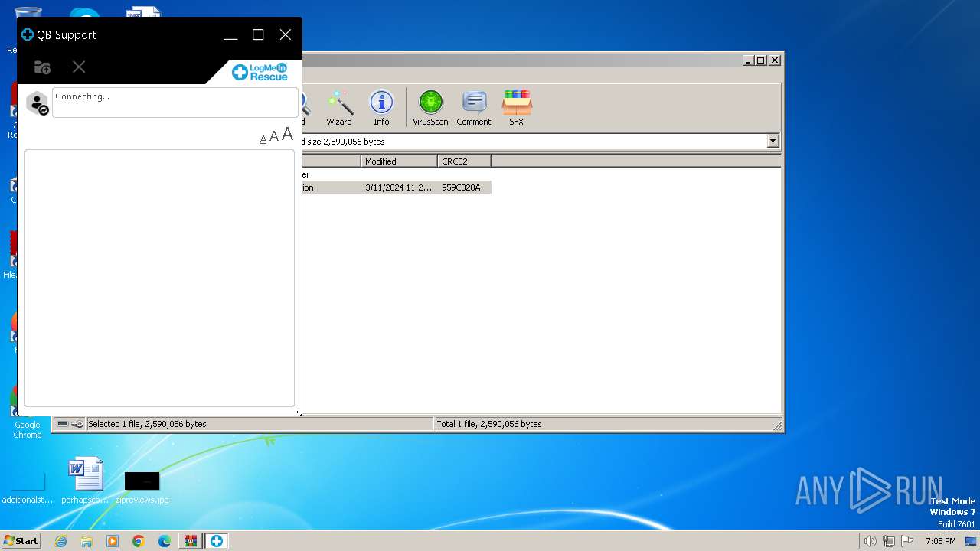This screenshot has width=980, height=551.
Task: Click 'Total 1 file, 2,590,056 bytes' status text
Action: pos(489,424)
